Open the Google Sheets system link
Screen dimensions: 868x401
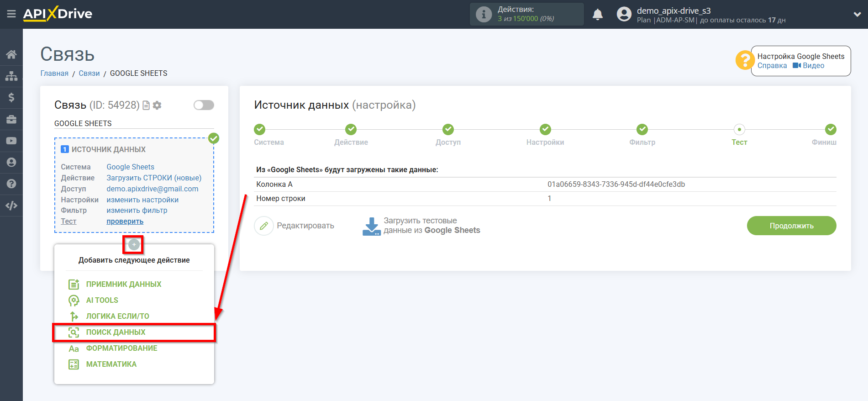131,167
